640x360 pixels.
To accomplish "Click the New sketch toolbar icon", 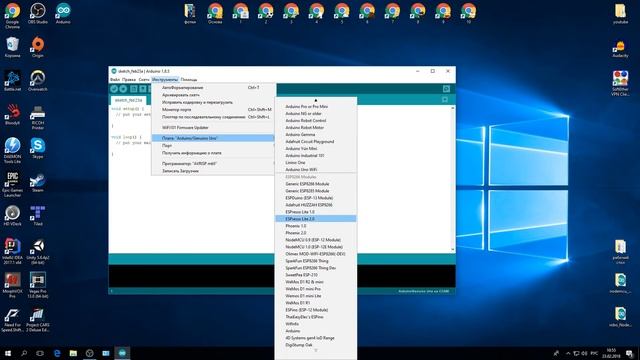I will pyautogui.click(x=133, y=89).
